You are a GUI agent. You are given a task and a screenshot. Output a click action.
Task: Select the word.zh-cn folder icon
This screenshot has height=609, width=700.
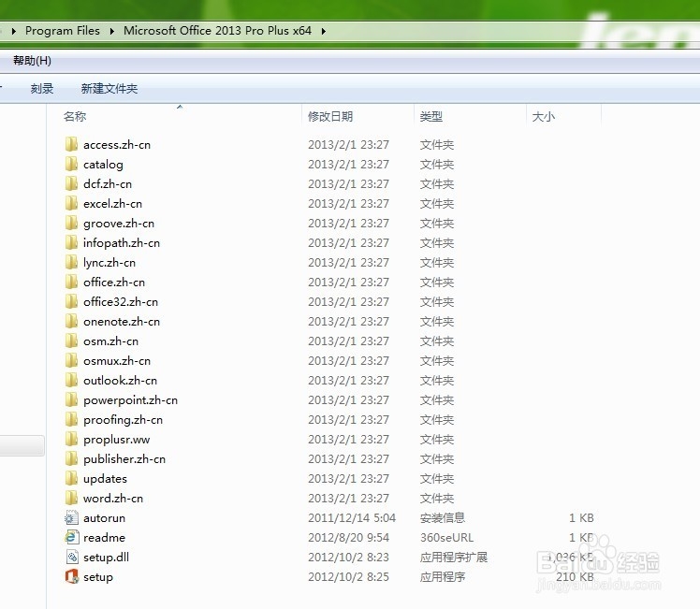[x=71, y=498]
